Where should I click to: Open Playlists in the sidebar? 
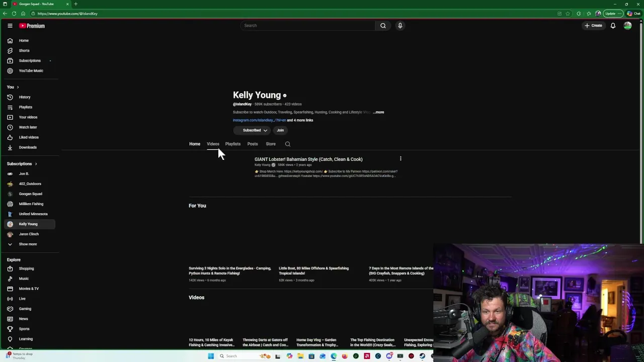[x=25, y=107]
